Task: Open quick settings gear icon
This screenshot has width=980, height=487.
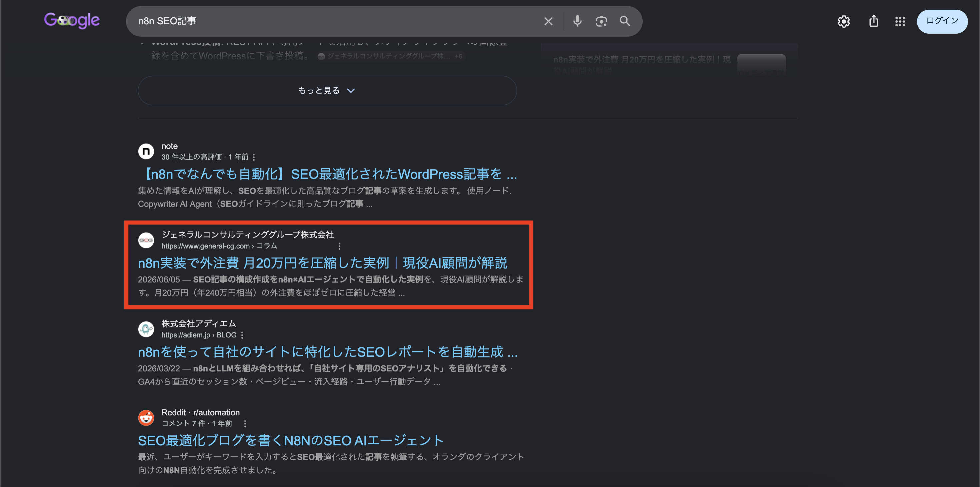Action: [843, 21]
